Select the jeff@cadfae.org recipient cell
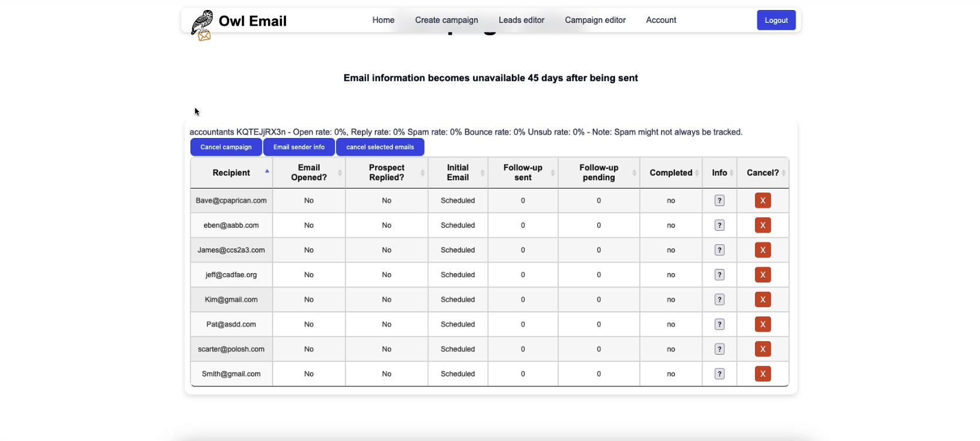 click(x=231, y=275)
